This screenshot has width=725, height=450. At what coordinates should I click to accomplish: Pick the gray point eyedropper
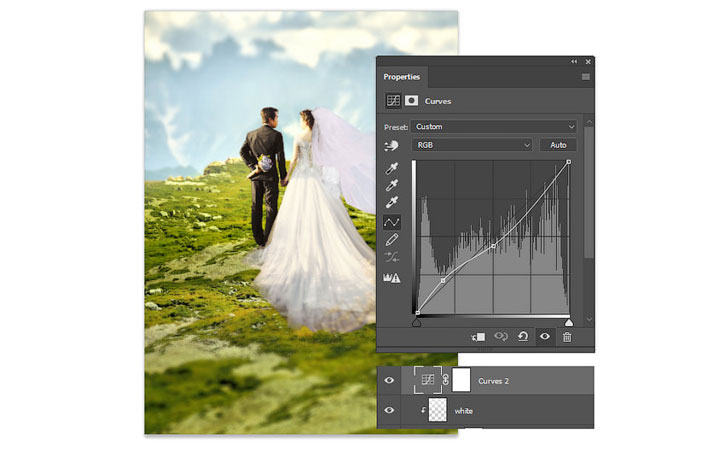[392, 185]
